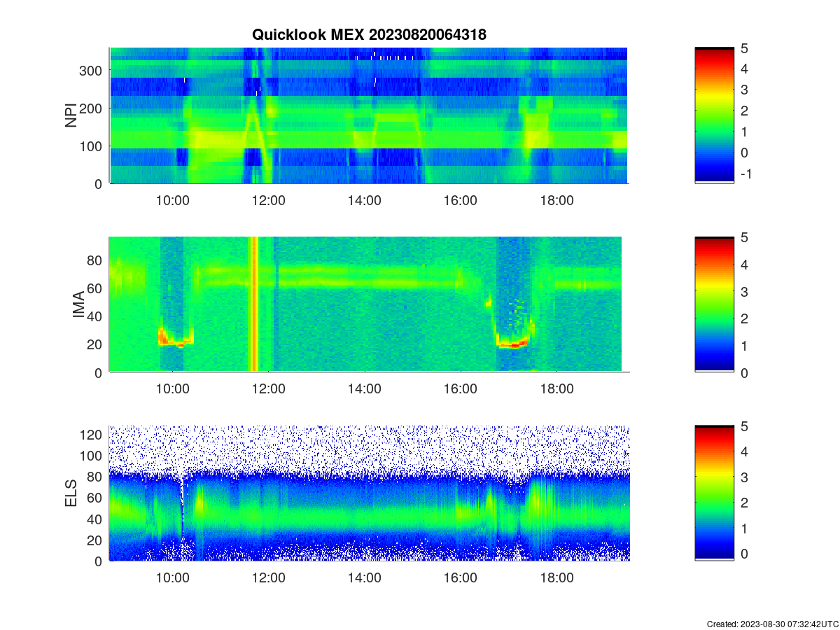Click 10:00 tick under the IMA plot
The width and height of the screenshot is (840, 630).
[172, 388]
